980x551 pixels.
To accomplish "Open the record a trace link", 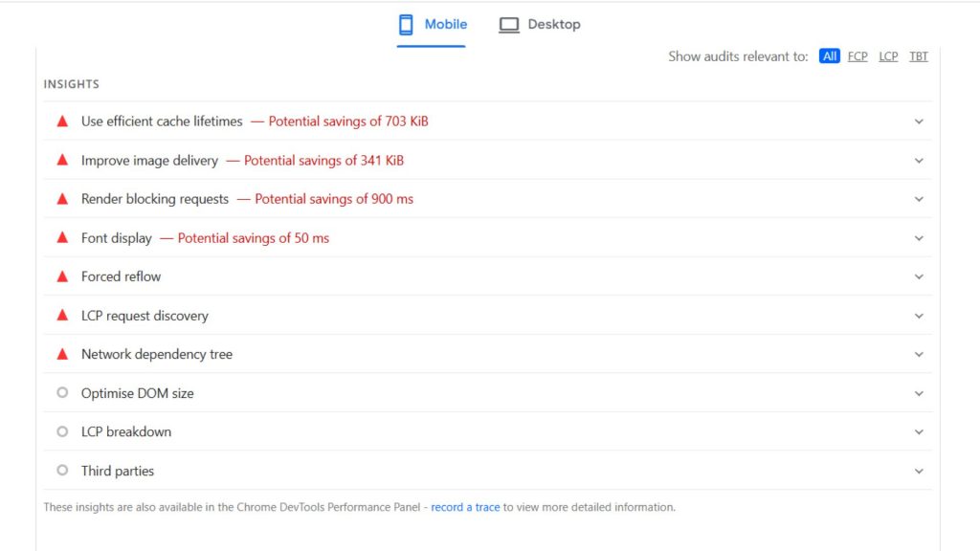I will [465, 507].
